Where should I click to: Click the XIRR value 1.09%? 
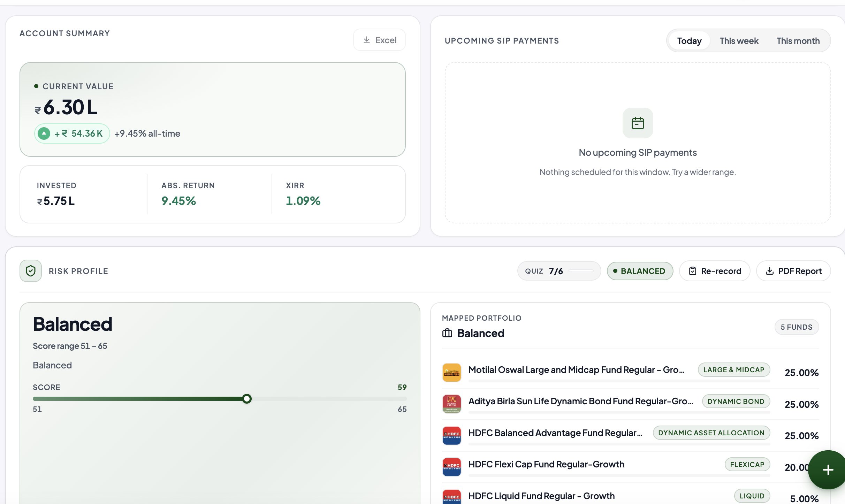pos(303,201)
